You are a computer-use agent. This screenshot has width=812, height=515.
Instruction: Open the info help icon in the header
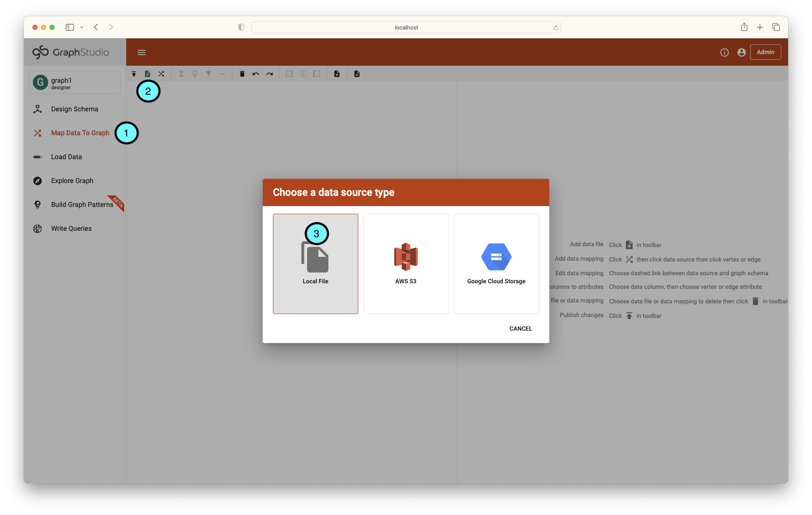coord(725,52)
